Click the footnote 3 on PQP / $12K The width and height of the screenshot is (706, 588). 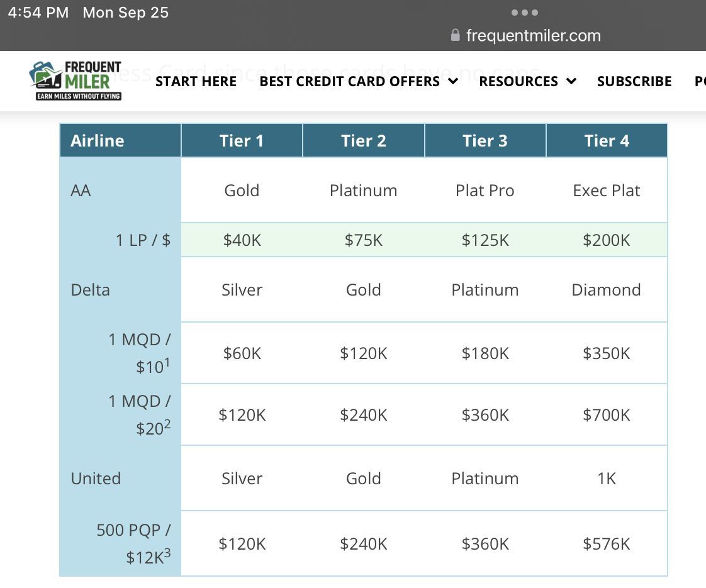pos(167,552)
